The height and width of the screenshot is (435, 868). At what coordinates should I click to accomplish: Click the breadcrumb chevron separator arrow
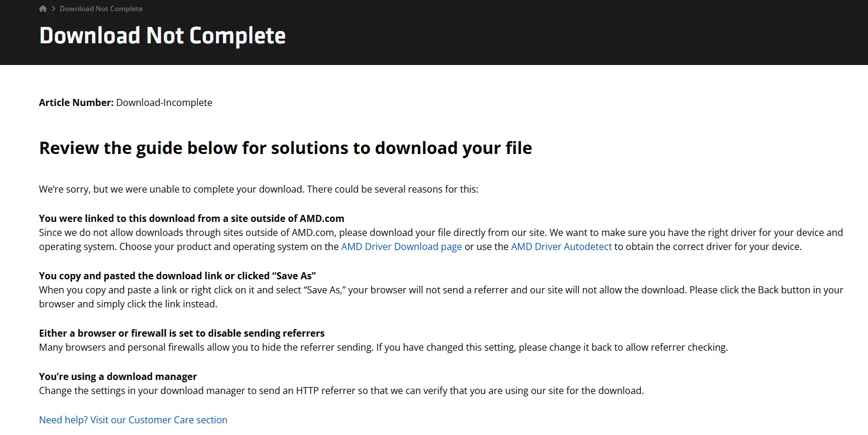(x=53, y=9)
